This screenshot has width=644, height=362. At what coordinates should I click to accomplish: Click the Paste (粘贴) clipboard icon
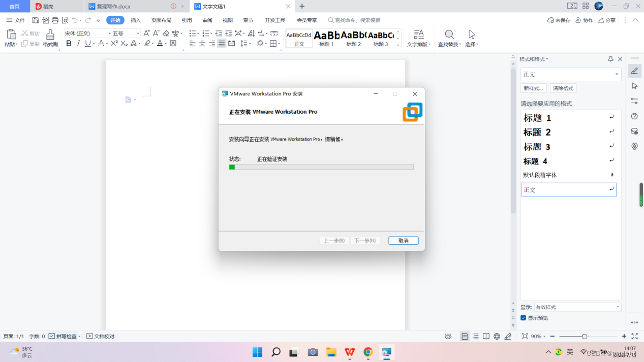click(11, 35)
